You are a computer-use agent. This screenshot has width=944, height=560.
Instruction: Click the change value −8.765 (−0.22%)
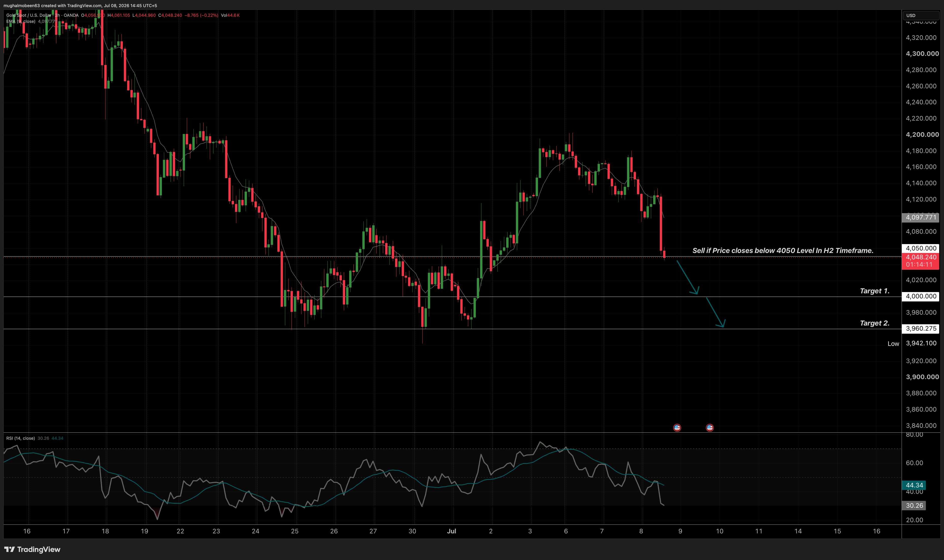tap(201, 15)
